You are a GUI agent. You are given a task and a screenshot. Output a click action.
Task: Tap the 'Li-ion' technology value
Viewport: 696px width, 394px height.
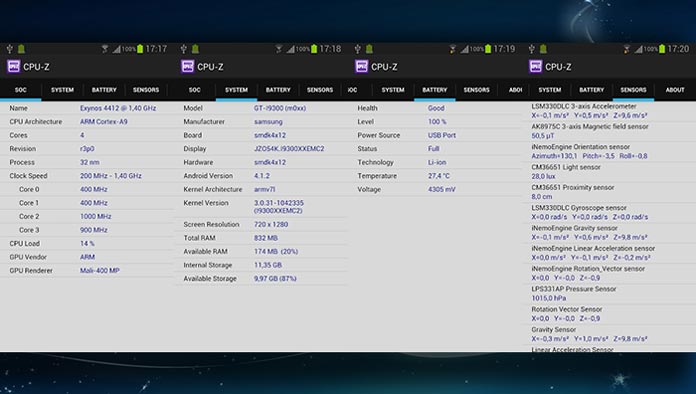437,162
